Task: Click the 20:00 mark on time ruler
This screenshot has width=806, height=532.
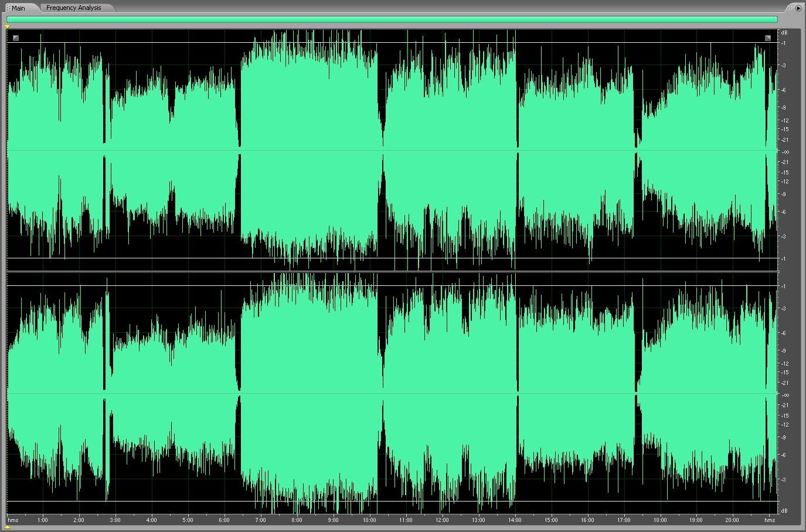Action: (732, 520)
